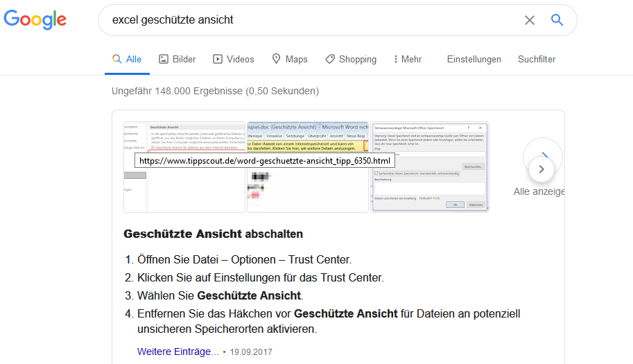Open the Weitere Einträge link
633x364 pixels.
[177, 352]
